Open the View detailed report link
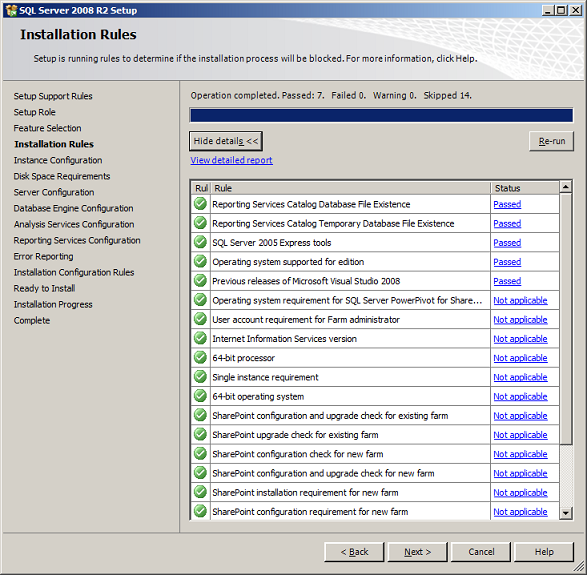The image size is (587, 575). 231,160
